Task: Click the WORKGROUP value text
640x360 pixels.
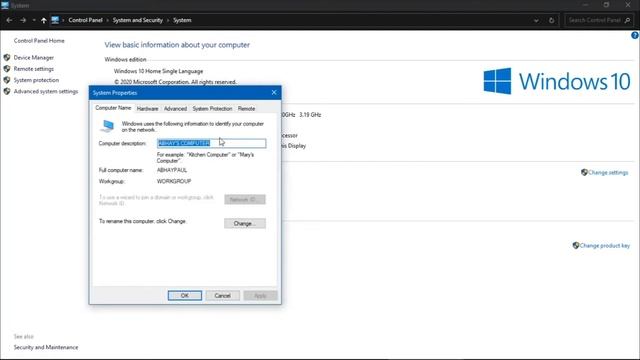Action: click(x=174, y=181)
